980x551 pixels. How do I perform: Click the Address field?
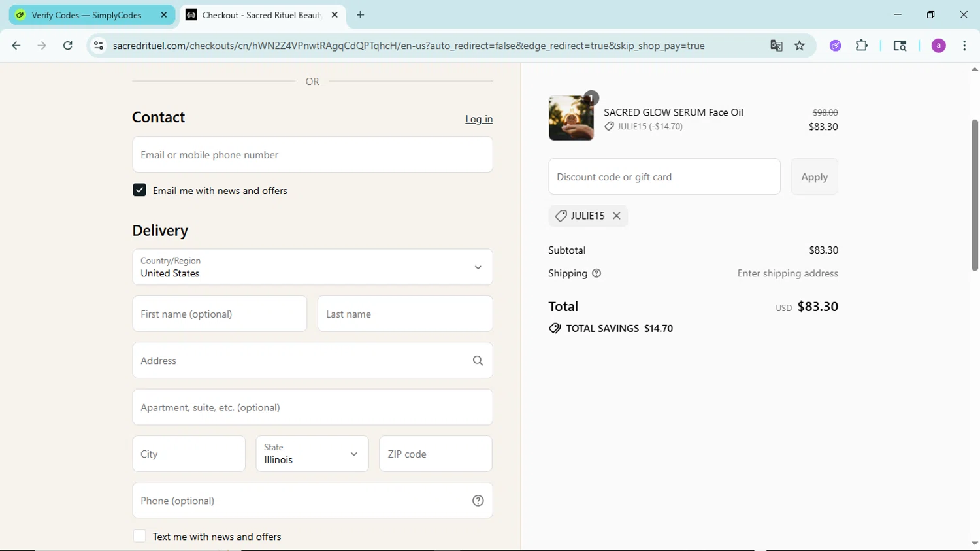pyautogui.click(x=312, y=360)
